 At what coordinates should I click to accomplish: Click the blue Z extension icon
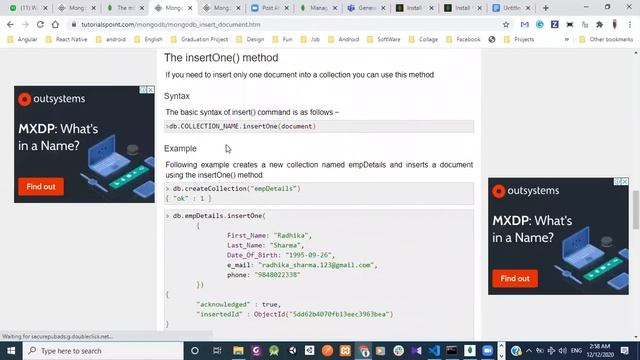554,24
